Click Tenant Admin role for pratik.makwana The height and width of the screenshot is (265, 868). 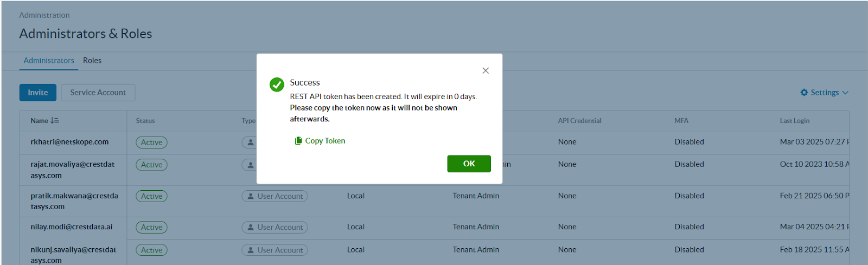[x=476, y=196]
